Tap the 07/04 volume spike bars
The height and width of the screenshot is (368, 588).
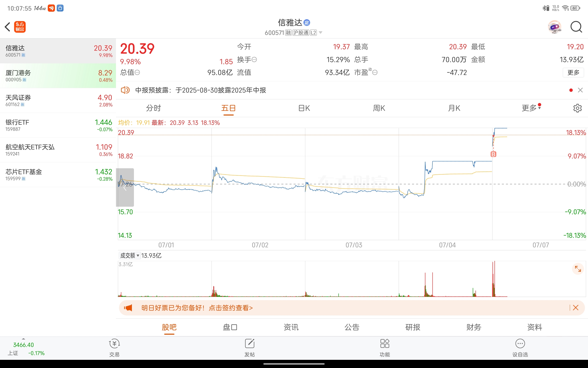(429, 285)
